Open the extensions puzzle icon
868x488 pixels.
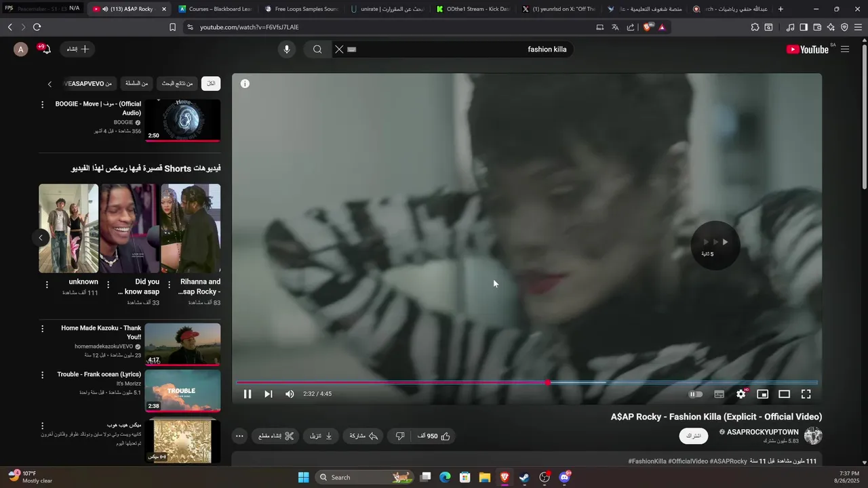tap(755, 27)
